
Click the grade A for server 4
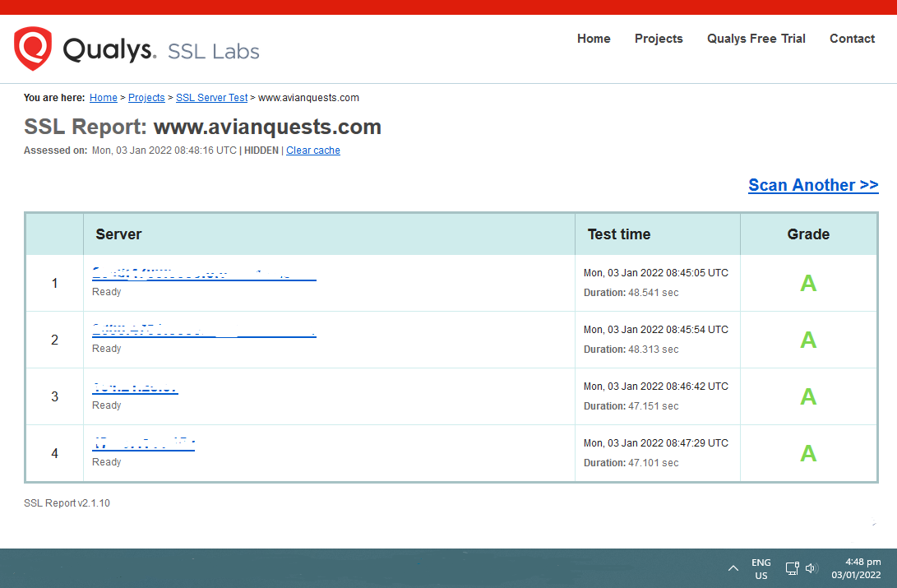(807, 453)
